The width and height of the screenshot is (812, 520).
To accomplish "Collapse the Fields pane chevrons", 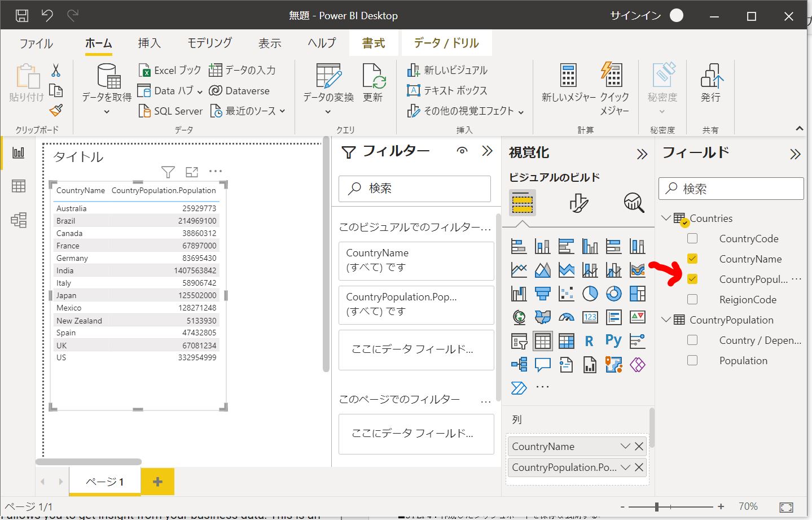I will point(795,154).
